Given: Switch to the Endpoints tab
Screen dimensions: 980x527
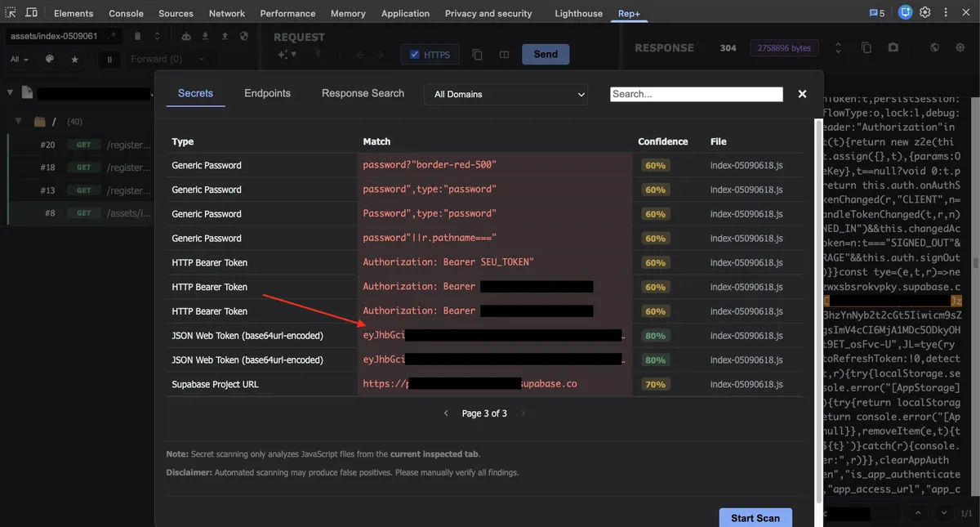Looking at the screenshot, I should pos(267,93).
